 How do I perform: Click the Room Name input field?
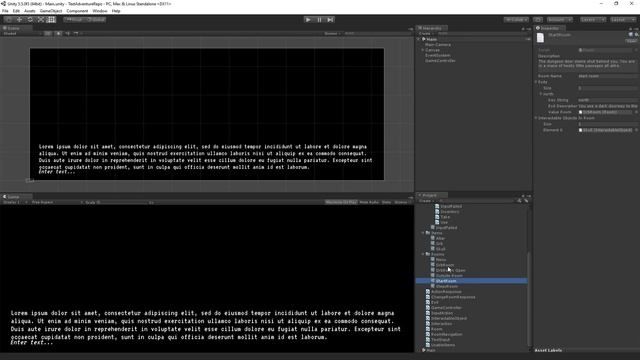(x=608, y=76)
